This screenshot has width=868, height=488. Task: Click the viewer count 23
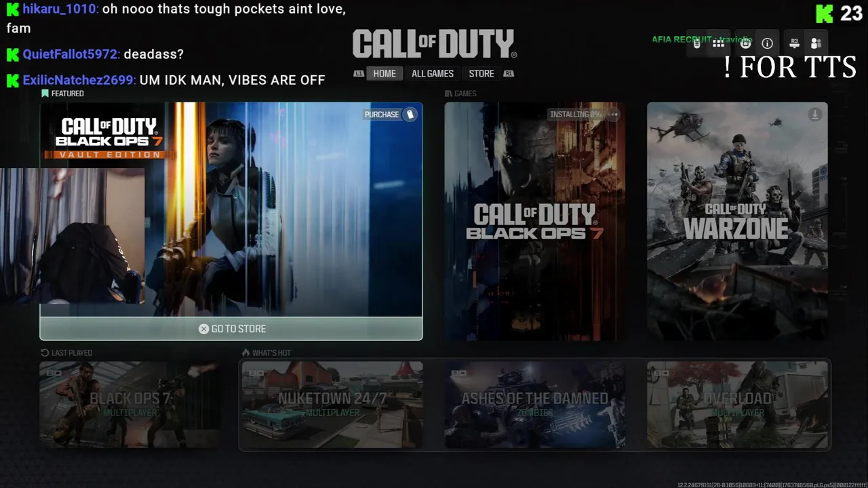[x=851, y=13]
